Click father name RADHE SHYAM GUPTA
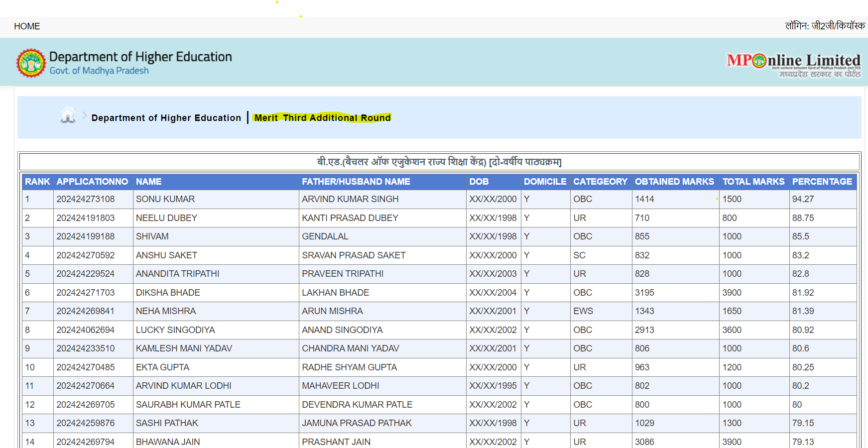 pyautogui.click(x=350, y=367)
